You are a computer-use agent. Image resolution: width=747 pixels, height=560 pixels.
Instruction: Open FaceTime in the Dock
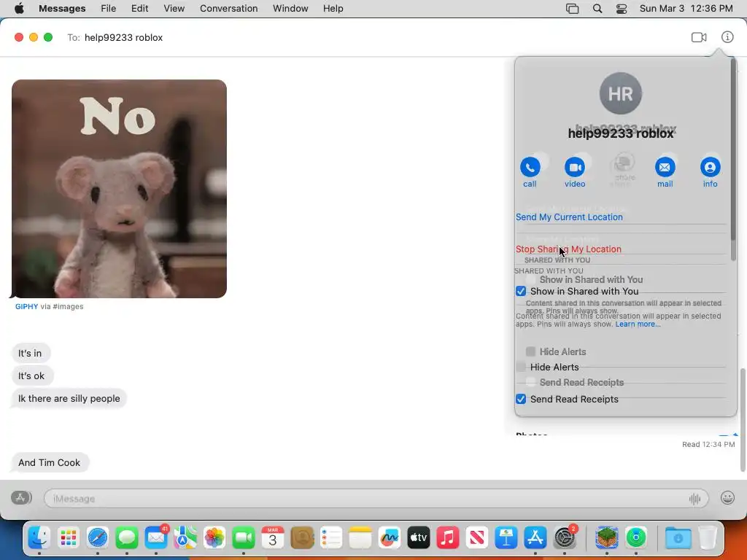244,538
